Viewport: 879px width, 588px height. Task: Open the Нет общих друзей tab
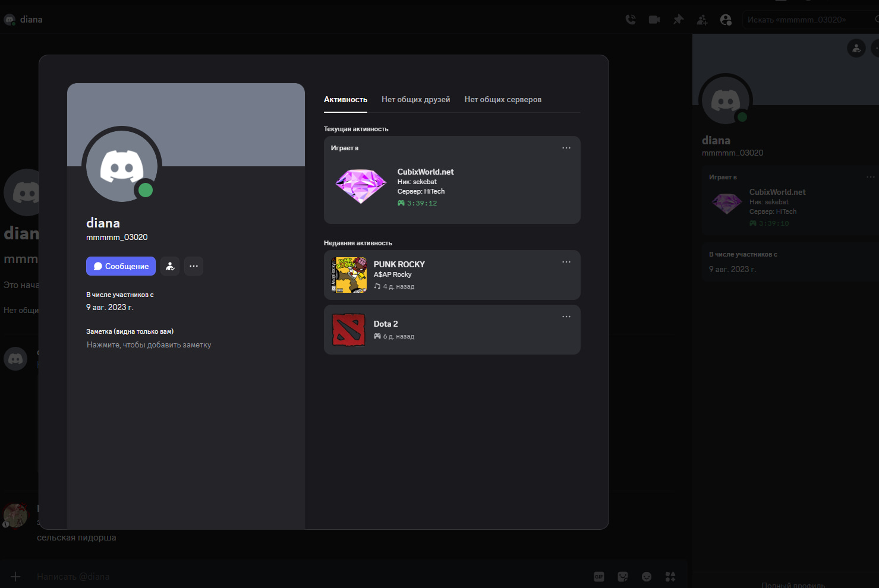pyautogui.click(x=415, y=100)
